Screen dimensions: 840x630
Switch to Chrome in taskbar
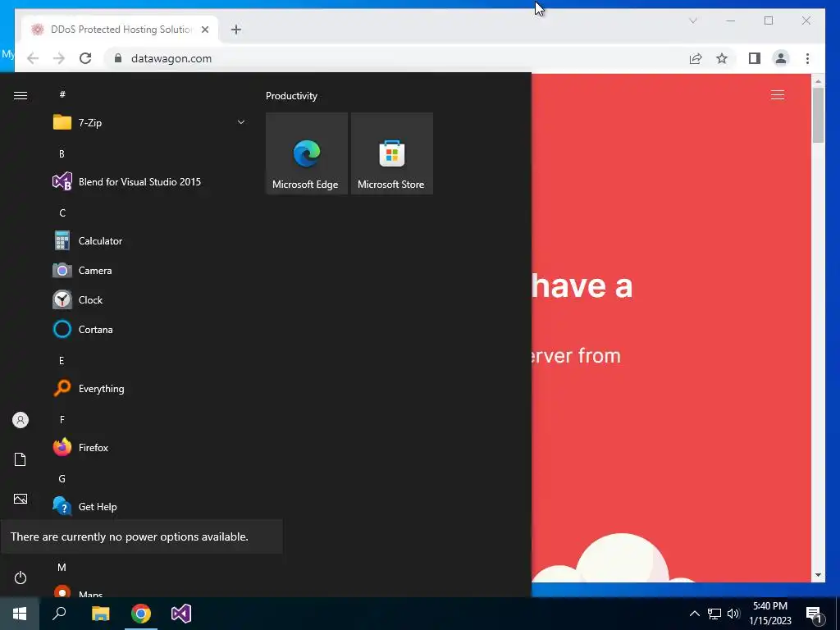[x=141, y=614]
